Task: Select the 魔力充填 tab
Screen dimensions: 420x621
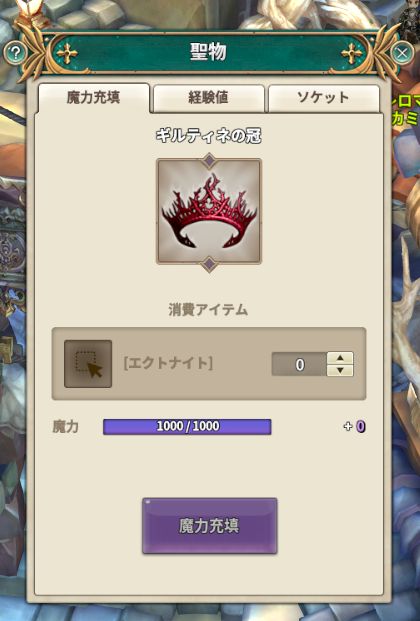Action: click(x=94, y=97)
